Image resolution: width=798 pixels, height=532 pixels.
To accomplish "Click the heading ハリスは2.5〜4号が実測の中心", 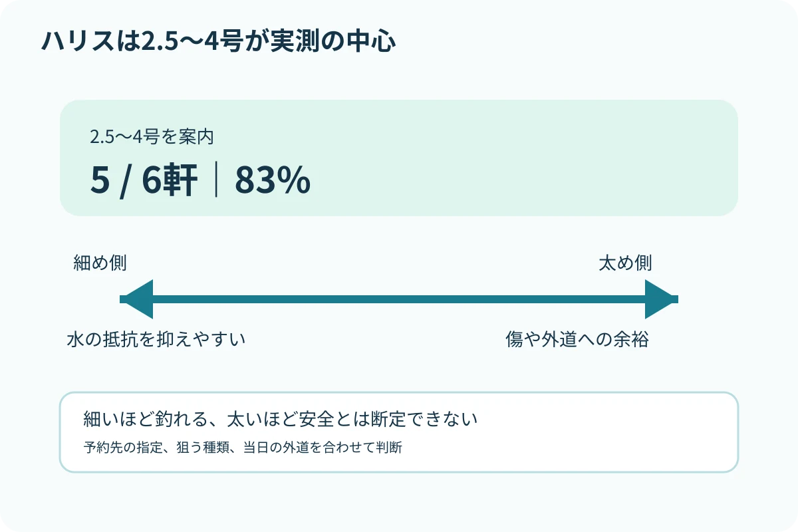I will pyautogui.click(x=219, y=41).
